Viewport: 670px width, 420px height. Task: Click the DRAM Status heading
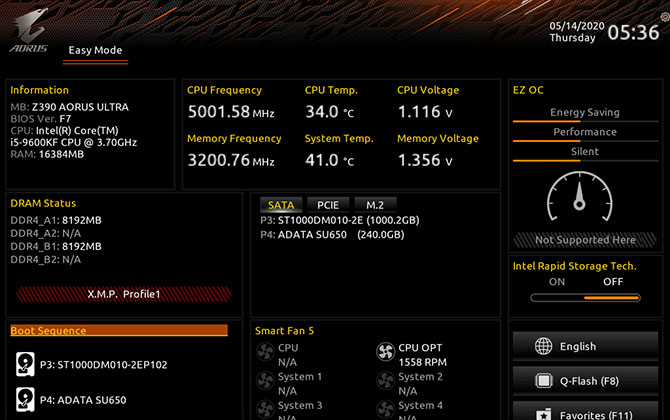coord(43,203)
